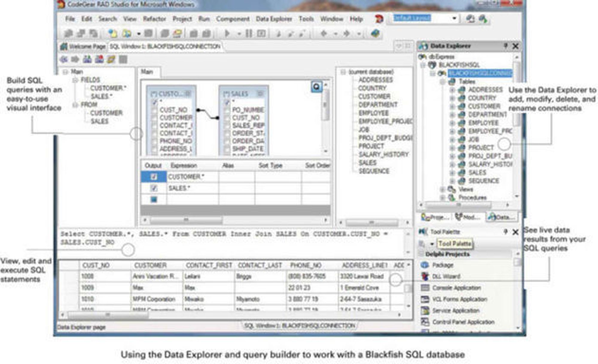Open the layout selection dropdown
The image size is (598, 364).
[454, 19]
